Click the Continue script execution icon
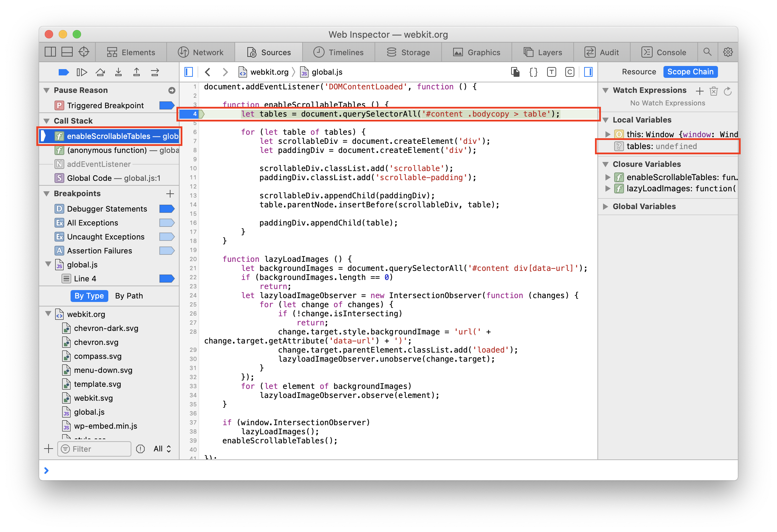Viewport: 777px width, 532px height. (x=81, y=72)
